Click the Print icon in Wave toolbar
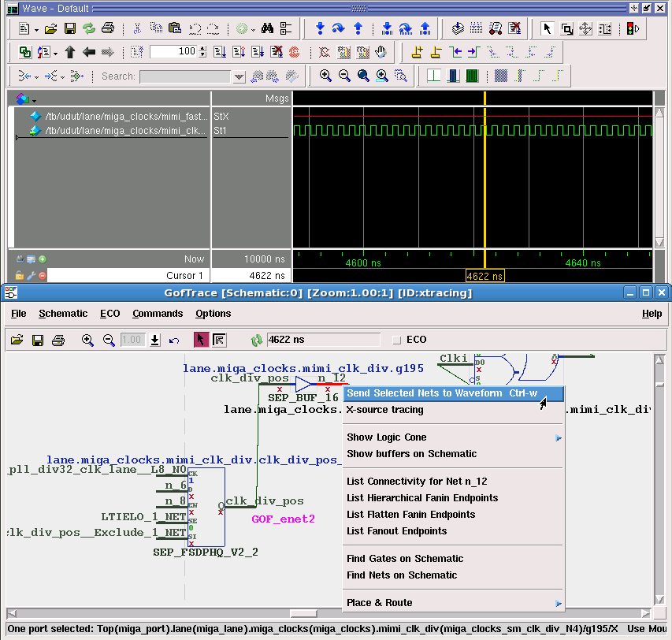 (x=108, y=29)
